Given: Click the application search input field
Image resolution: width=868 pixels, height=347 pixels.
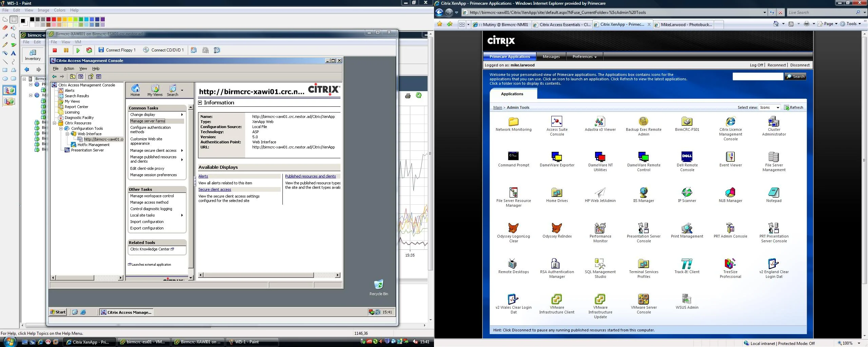Looking at the screenshot, I should point(758,77).
